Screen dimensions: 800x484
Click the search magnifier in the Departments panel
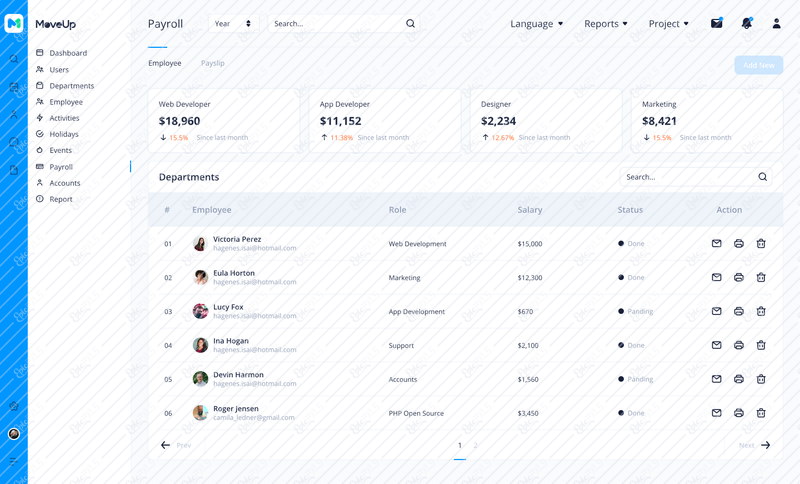click(x=762, y=177)
